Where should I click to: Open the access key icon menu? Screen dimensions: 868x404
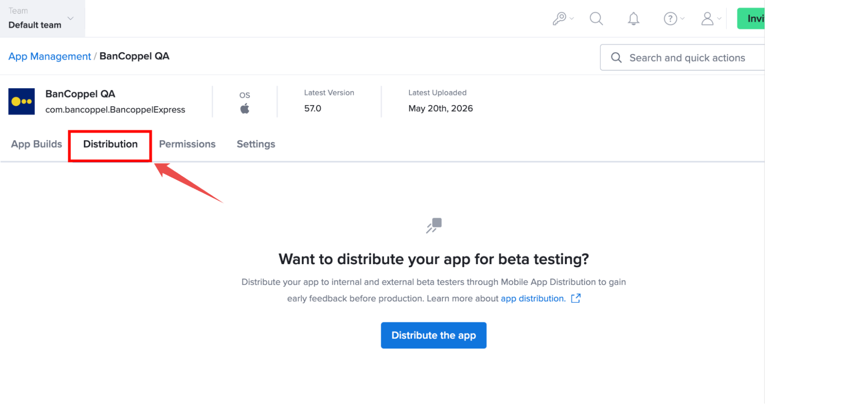click(x=563, y=19)
